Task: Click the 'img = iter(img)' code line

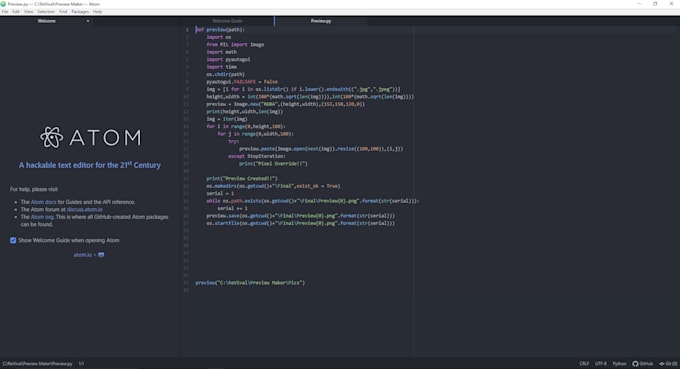Action: pyautogui.click(x=227, y=119)
